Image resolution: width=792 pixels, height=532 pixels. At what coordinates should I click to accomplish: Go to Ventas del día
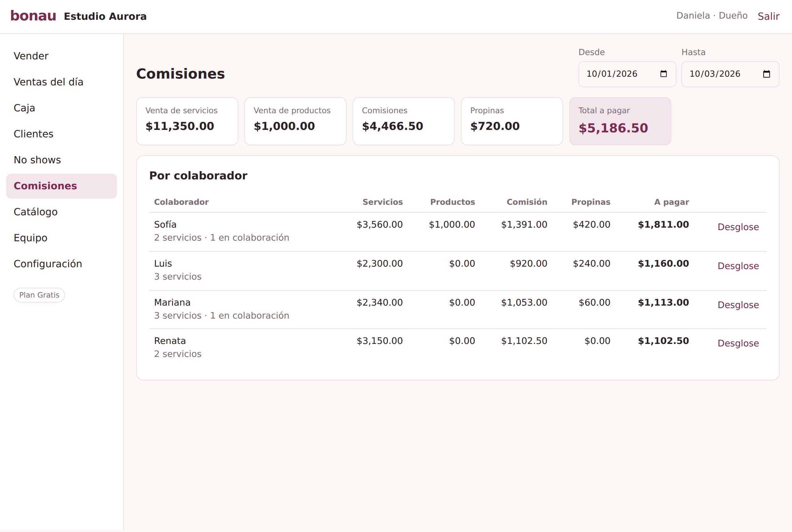click(62, 82)
